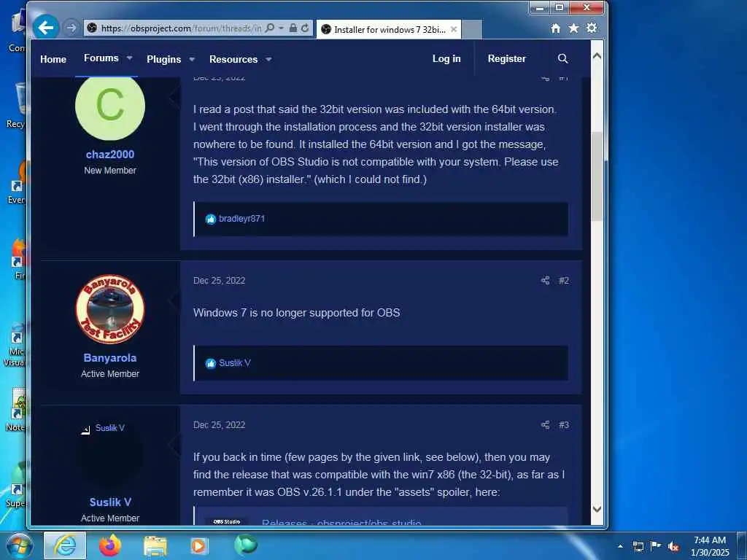Launch Firefox from the taskbar
The image size is (747, 560).
tap(109, 545)
